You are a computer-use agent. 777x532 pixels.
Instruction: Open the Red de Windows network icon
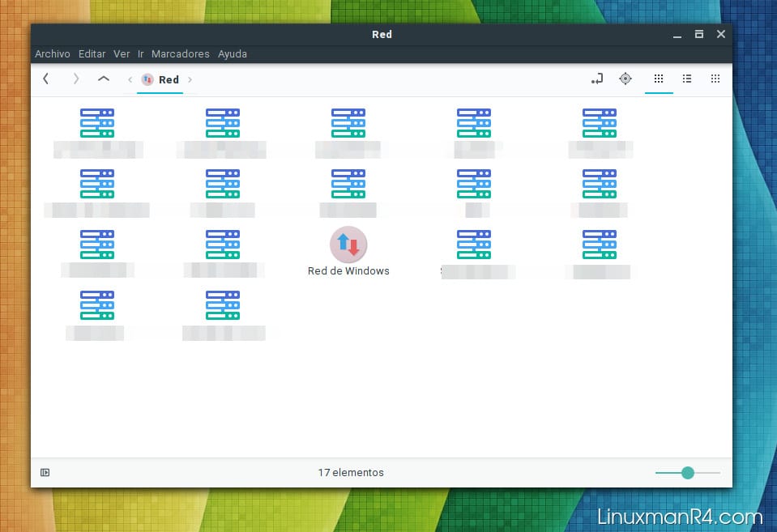348,245
